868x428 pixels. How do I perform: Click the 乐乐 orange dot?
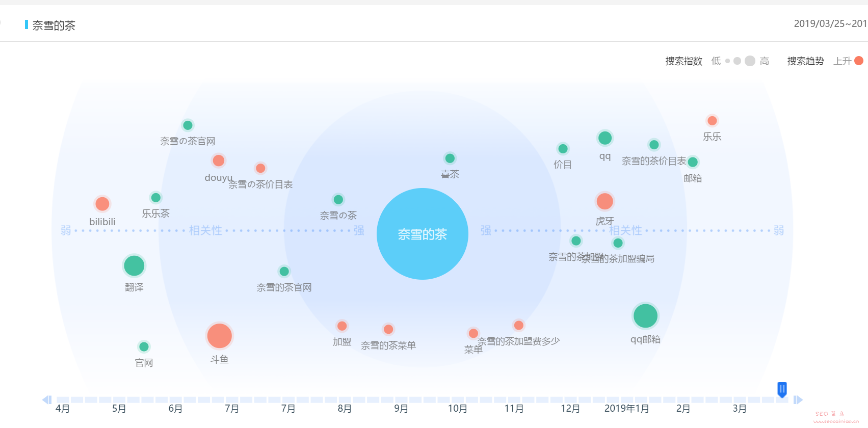tap(712, 121)
